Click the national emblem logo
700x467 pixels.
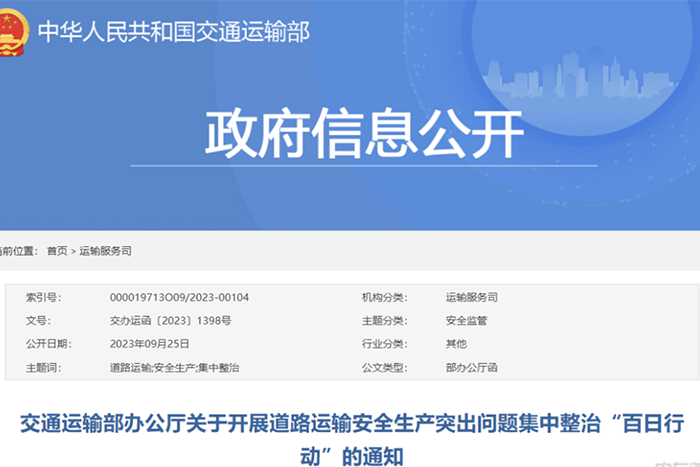[13, 32]
